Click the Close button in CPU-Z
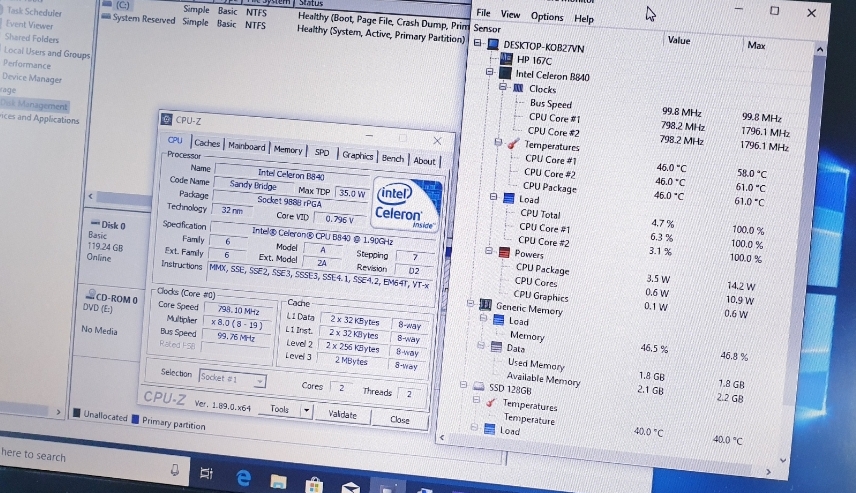Screen dimensions: 856x493 click(400, 420)
